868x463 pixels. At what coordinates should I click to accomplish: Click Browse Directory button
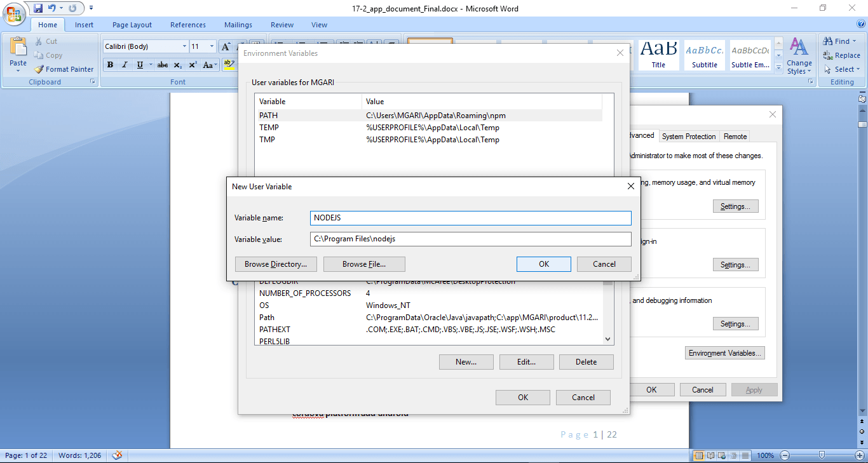[276, 264]
